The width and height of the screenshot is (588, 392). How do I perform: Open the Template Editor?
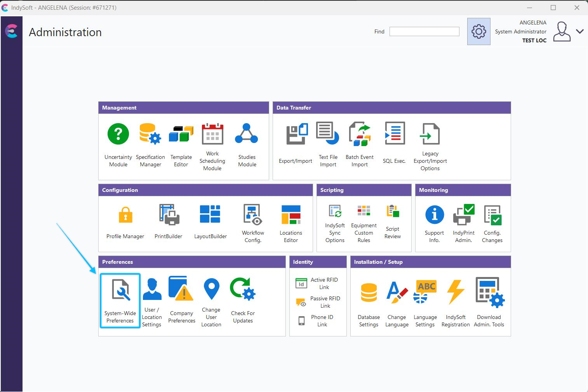[x=181, y=145]
